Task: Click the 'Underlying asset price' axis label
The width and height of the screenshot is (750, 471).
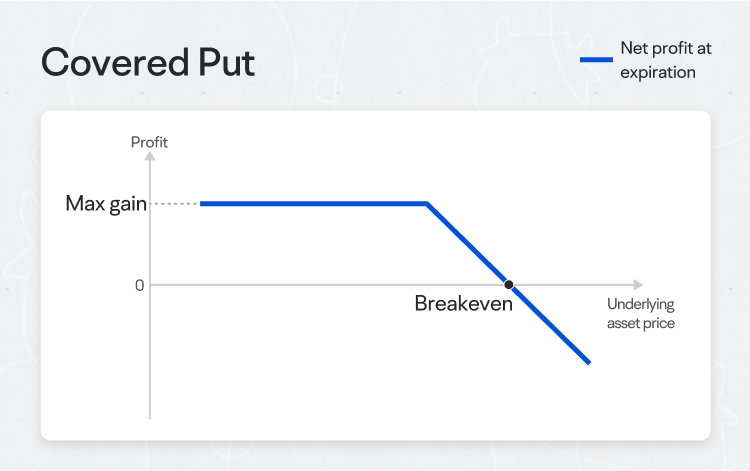Action: click(640, 314)
